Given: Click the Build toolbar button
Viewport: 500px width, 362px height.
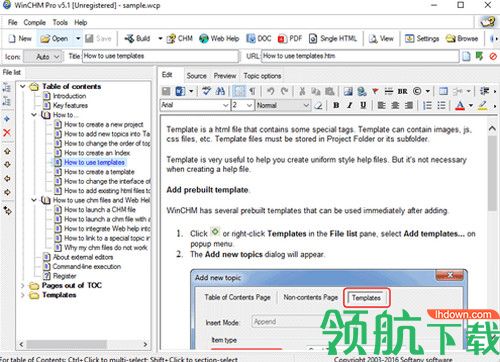Looking at the screenshot, I should click(x=137, y=39).
